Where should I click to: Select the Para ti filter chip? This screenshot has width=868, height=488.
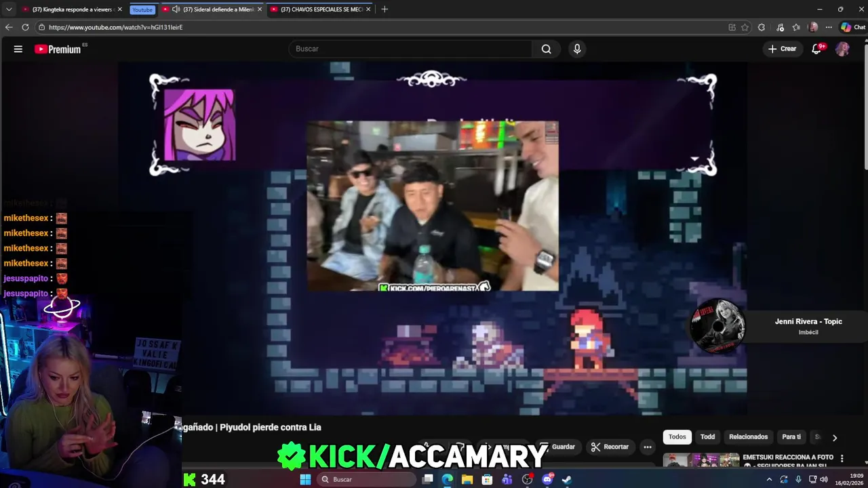click(x=791, y=437)
